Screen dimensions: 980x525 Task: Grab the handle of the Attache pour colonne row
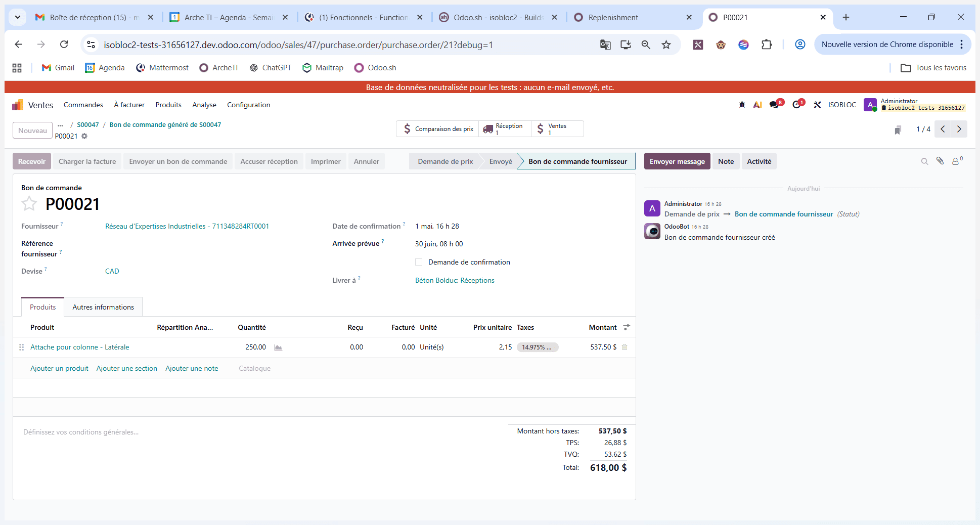(x=22, y=347)
